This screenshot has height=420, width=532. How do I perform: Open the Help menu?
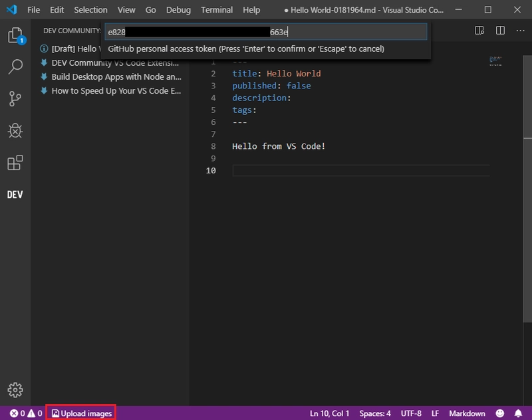[251, 10]
